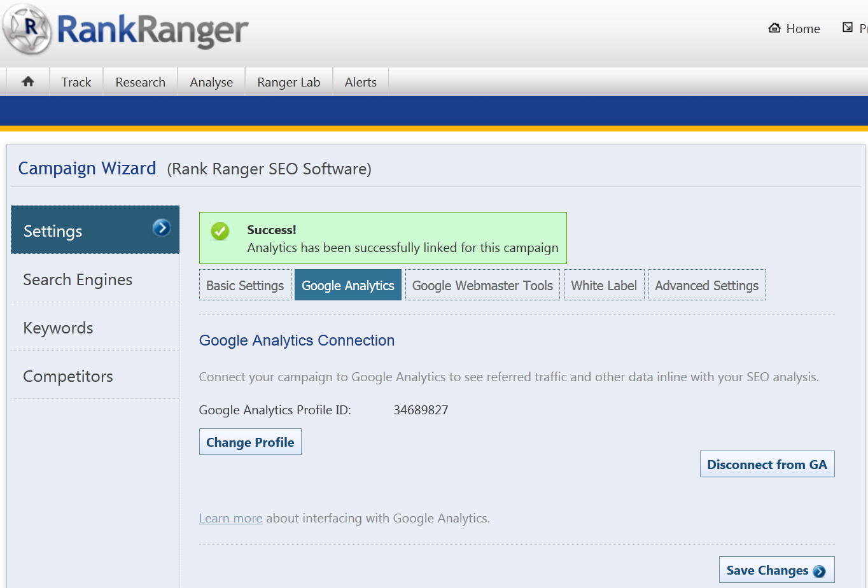Image resolution: width=868 pixels, height=588 pixels.
Task: Switch to Google Webmaster Tools tab
Action: (x=482, y=286)
